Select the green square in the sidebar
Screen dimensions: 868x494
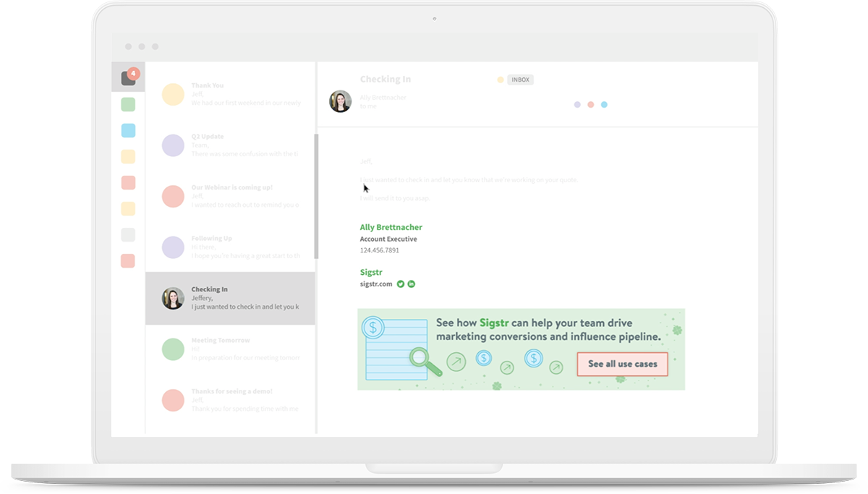(128, 105)
